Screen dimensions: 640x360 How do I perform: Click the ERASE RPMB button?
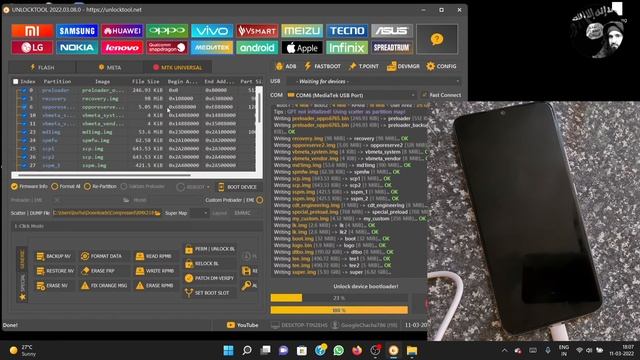tap(155, 286)
